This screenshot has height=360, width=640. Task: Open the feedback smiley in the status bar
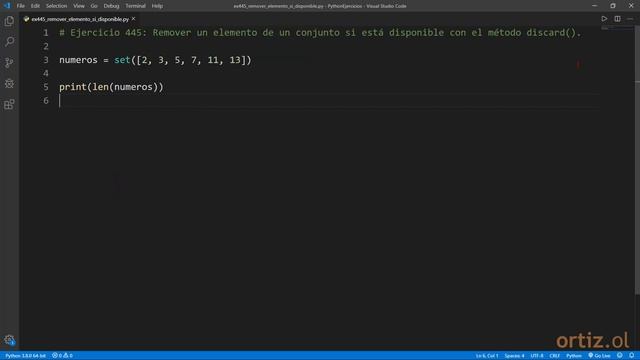pyautogui.click(x=620, y=356)
